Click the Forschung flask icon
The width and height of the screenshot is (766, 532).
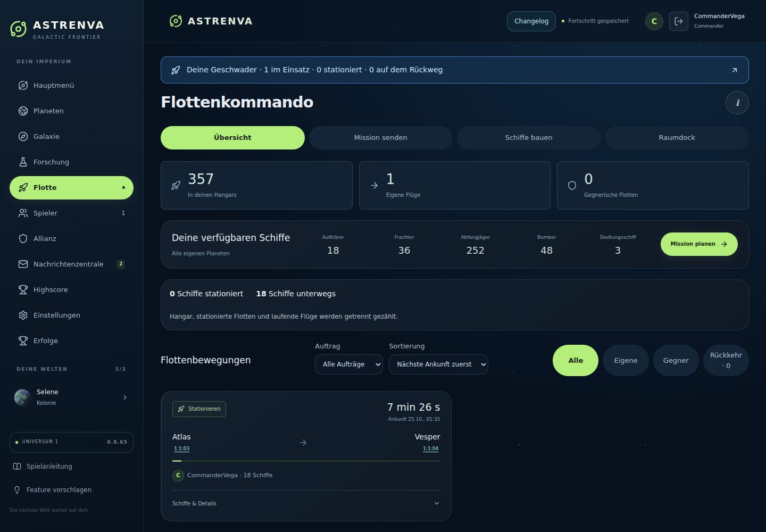[23, 162]
